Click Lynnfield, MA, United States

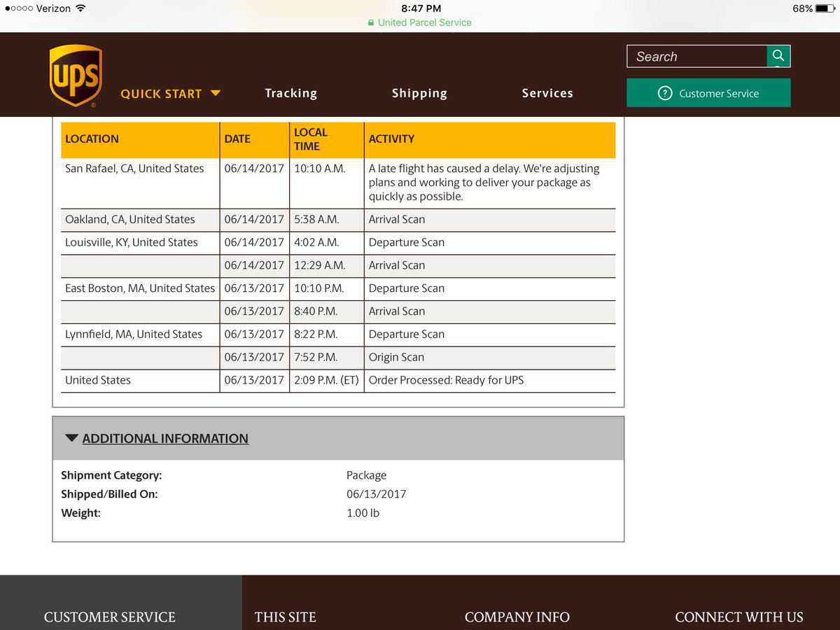click(134, 334)
